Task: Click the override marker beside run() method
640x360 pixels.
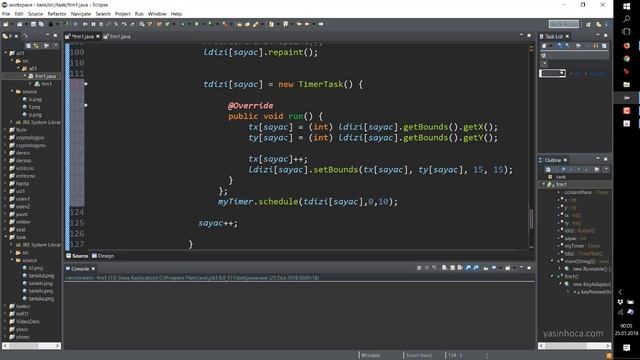Action: click(x=86, y=105)
